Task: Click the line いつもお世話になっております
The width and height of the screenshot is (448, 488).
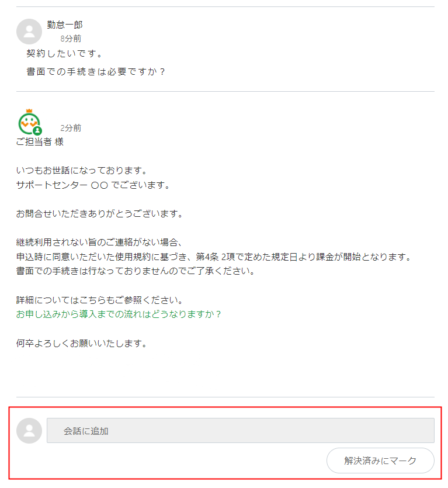Action: coord(81,171)
